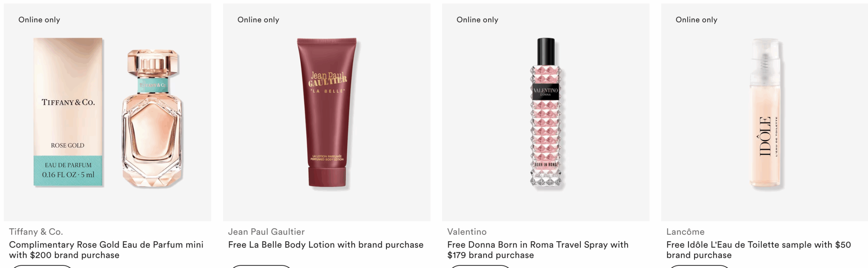Screen dimensions: 868x268
Task: Click the button below the Lancôme Idôle offer
Action: (699, 266)
